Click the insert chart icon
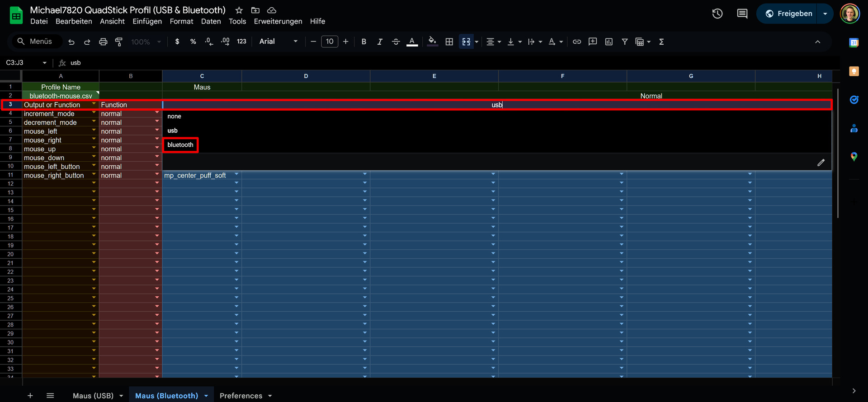Screen dimensions: 868x402 (x=609, y=42)
